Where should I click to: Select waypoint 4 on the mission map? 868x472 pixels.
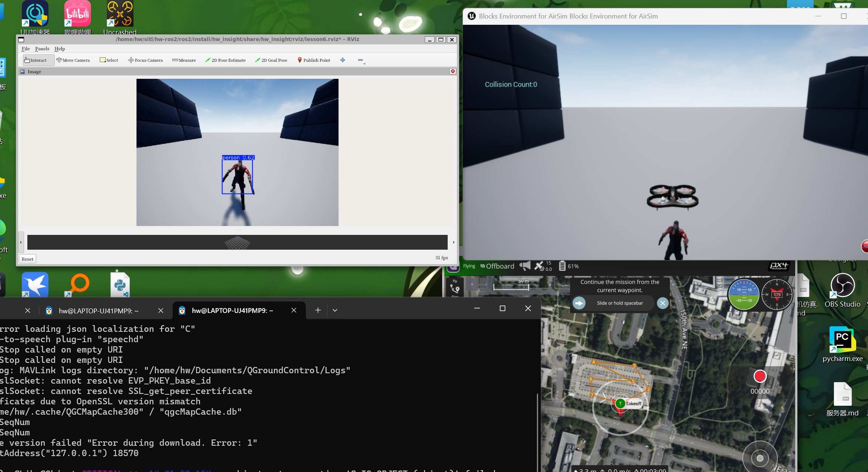coord(593,362)
